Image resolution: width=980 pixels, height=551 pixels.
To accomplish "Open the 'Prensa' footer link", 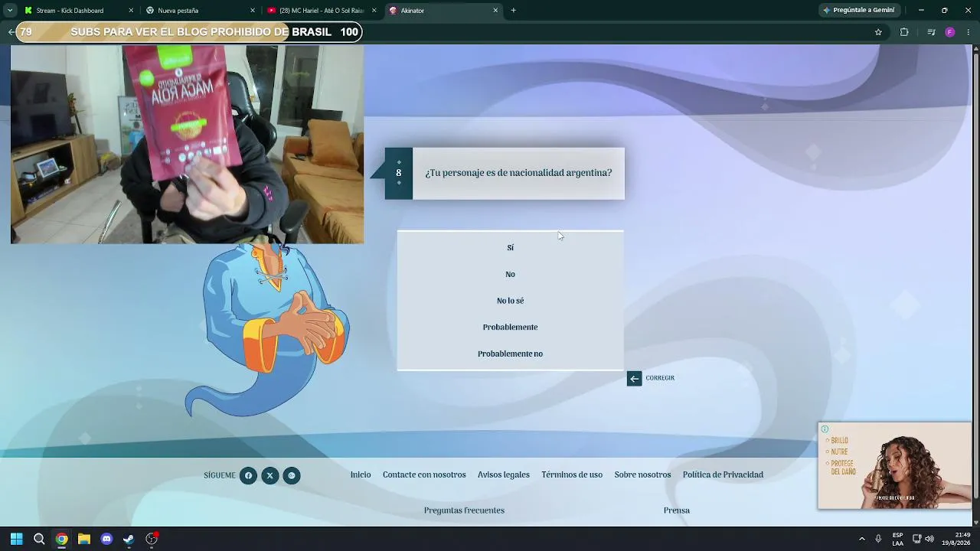I will coord(677,510).
